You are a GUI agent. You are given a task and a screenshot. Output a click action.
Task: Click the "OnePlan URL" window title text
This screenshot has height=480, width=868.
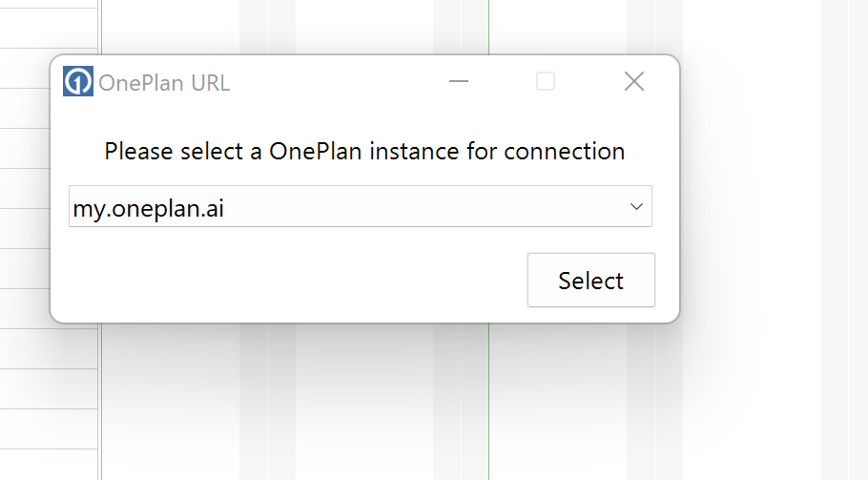(164, 83)
